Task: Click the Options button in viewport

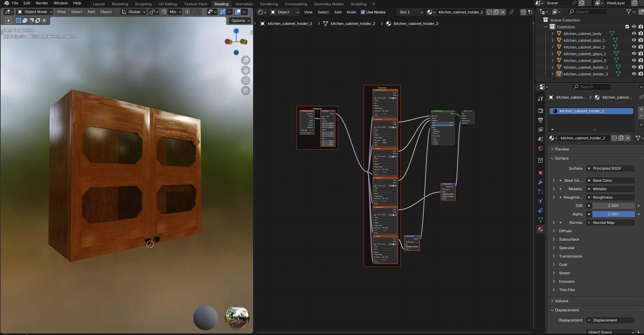Action: pos(240,21)
